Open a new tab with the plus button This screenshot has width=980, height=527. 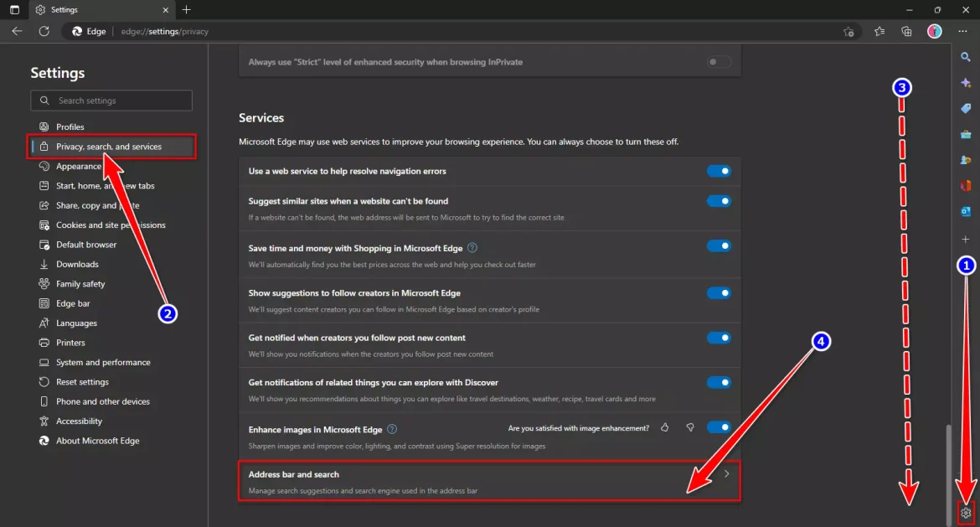click(186, 10)
